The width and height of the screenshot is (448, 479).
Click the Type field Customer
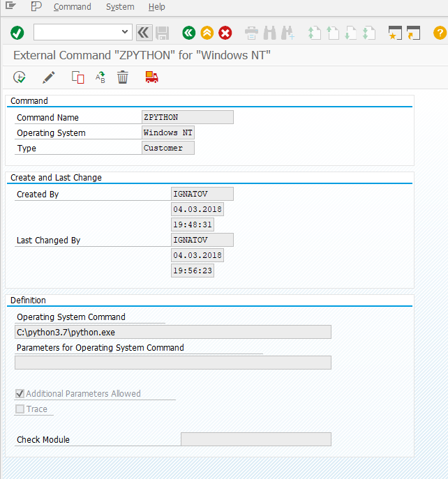pyautogui.click(x=168, y=148)
